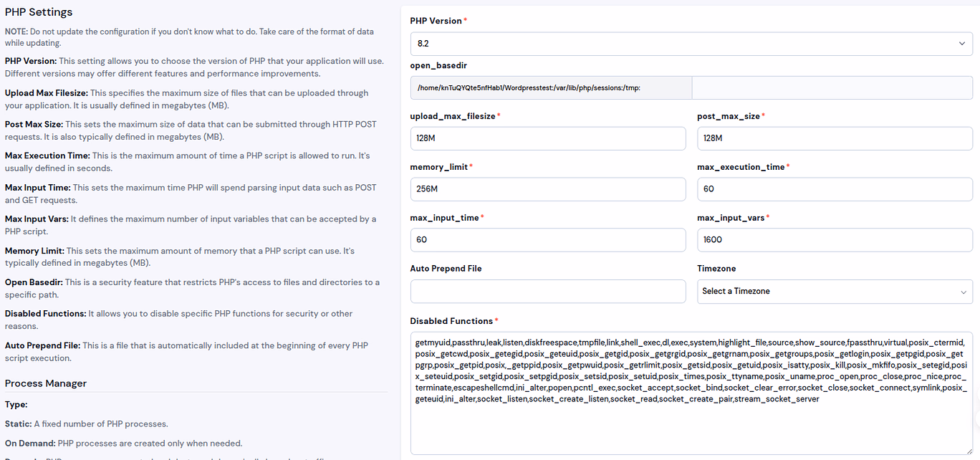The width and height of the screenshot is (980, 460).
Task: Click the open_basedir form label
Action: (438, 65)
